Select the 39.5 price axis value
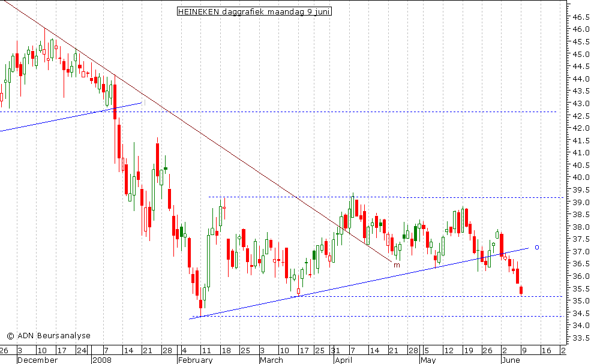This screenshot has height=364, width=591. coord(581,190)
